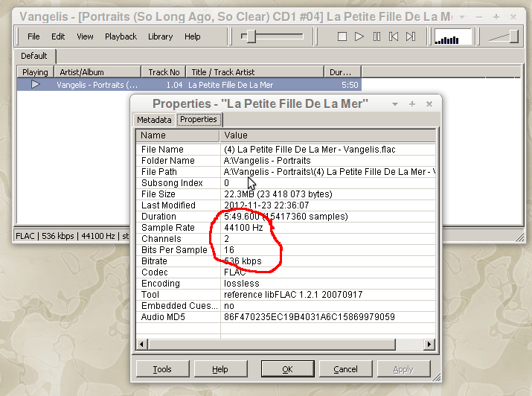
Task: Maximize the Properties dialog with plus icon
Action: [x=412, y=103]
